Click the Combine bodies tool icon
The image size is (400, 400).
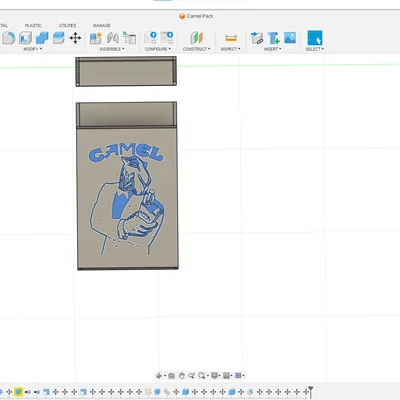[x=42, y=38]
